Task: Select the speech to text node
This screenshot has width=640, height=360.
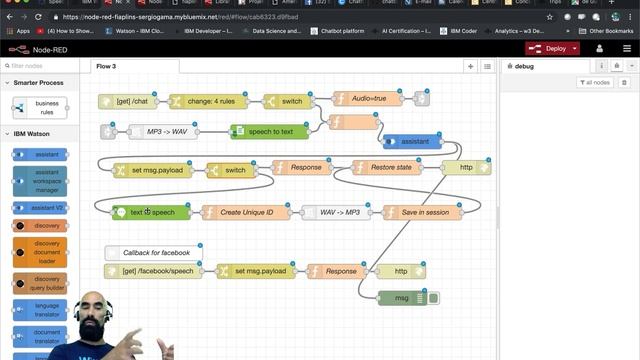Action: [x=269, y=132]
